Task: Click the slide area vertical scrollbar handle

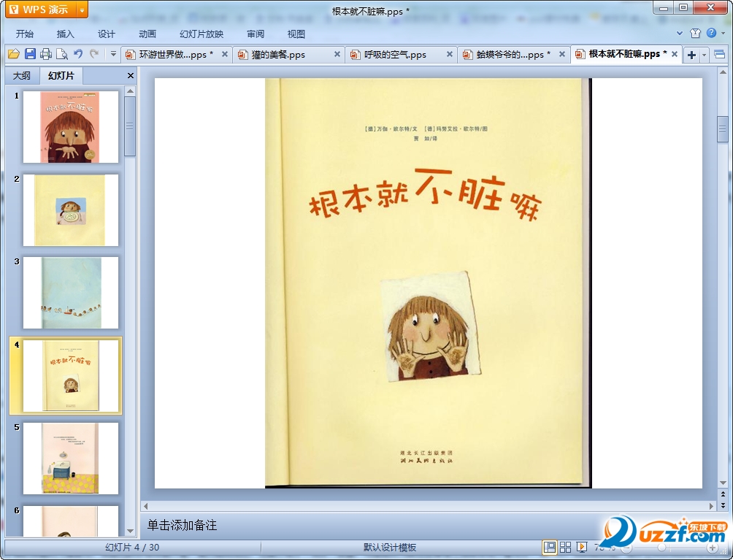Action: pyautogui.click(x=723, y=129)
